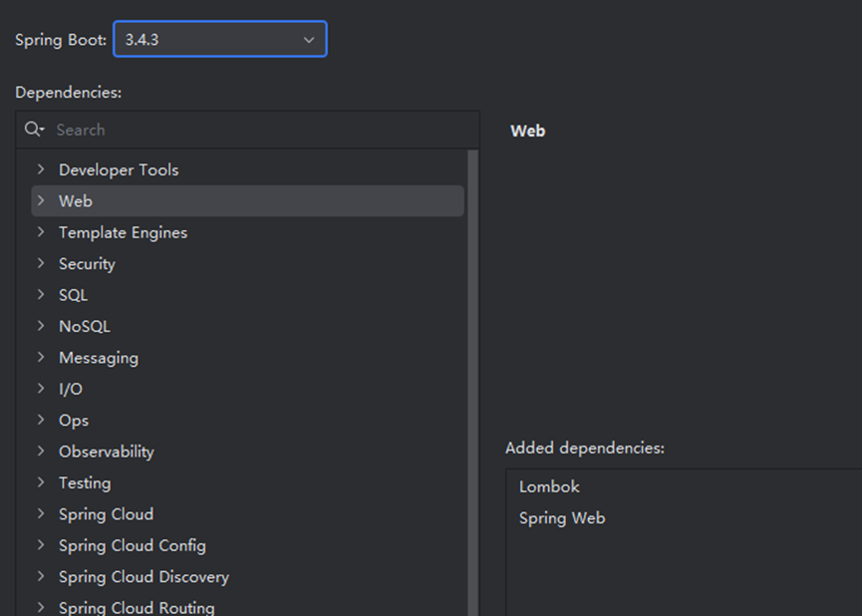Open the Spring Boot version dropdown

(220, 39)
